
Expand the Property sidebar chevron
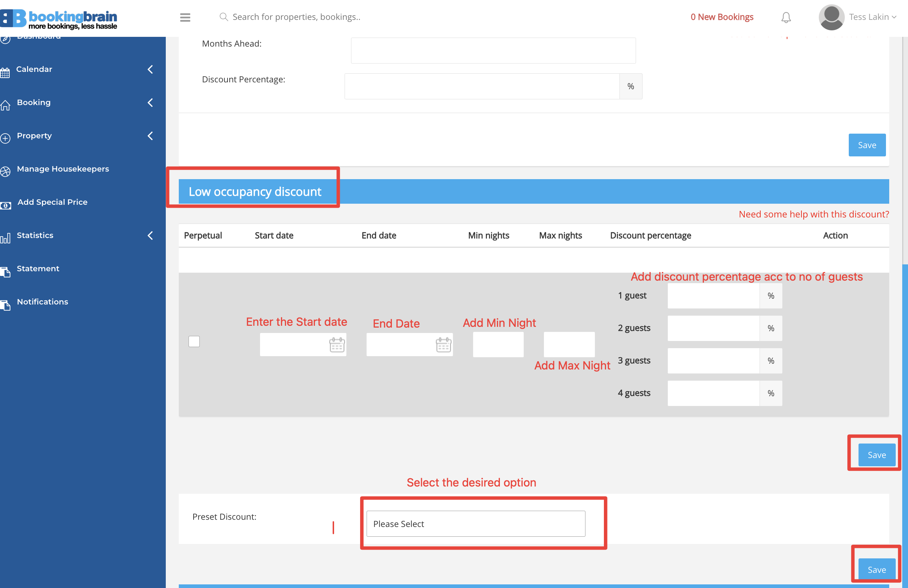(150, 136)
